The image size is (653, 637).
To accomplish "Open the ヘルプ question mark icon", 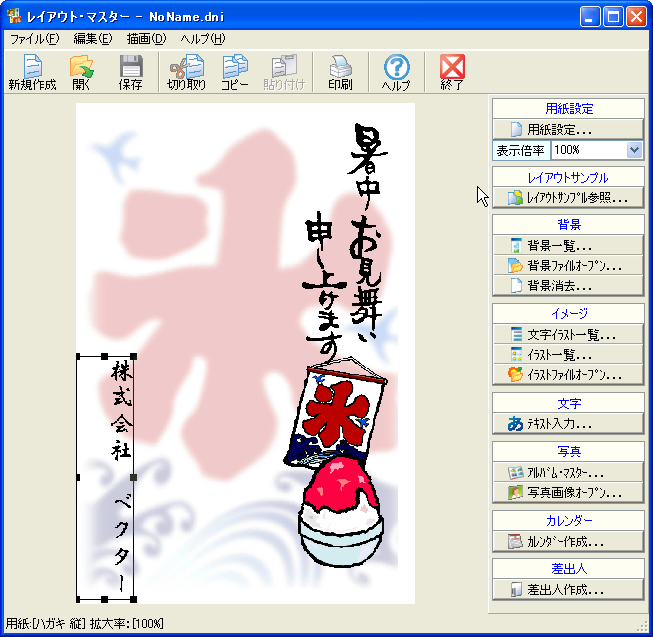I will pos(396,72).
